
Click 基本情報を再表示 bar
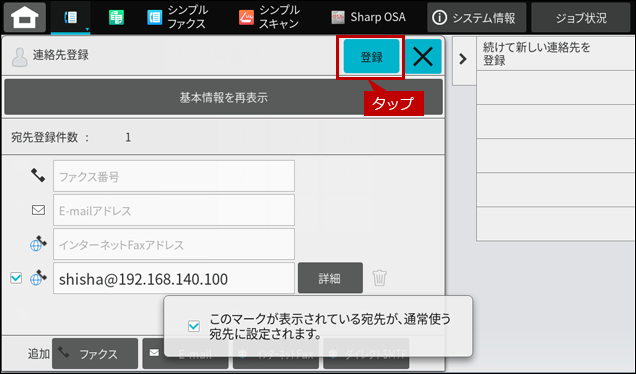pos(223,97)
